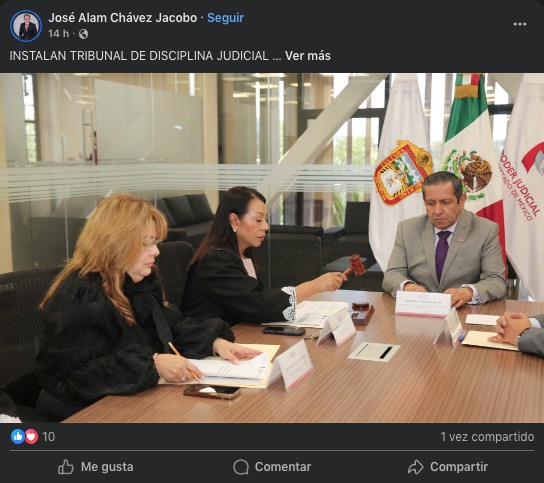Click the public globe privacy icon
This screenshot has width=544, height=483.
83,34
